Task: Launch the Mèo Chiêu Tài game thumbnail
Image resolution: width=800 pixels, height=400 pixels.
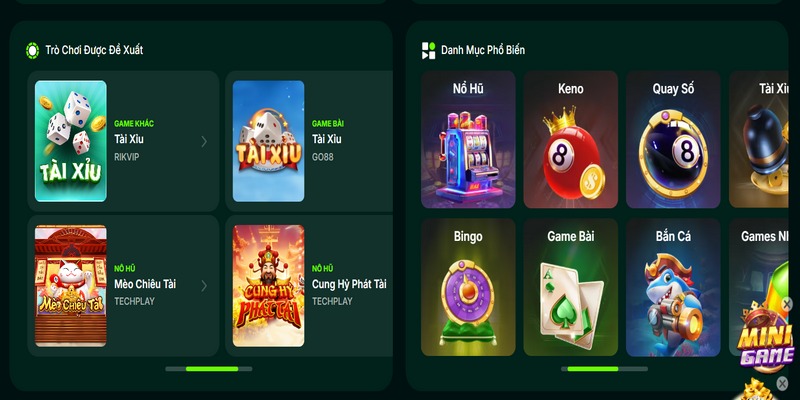Action: pyautogui.click(x=71, y=286)
